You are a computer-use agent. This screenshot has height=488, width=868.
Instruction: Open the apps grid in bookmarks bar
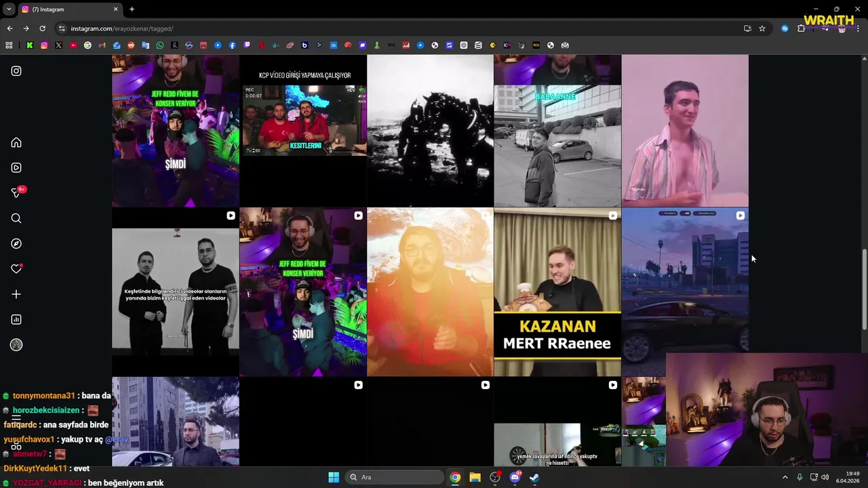pos(9,45)
